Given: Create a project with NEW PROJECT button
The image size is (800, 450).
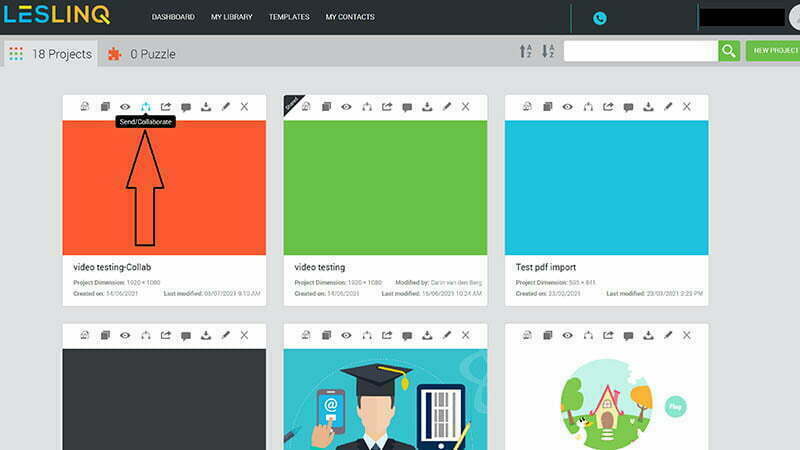Looking at the screenshot, I should click(x=773, y=51).
